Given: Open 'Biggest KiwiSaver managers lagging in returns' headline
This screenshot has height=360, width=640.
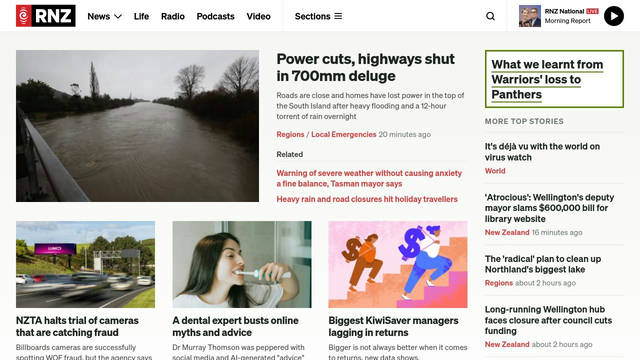Looking at the screenshot, I should click(393, 327).
